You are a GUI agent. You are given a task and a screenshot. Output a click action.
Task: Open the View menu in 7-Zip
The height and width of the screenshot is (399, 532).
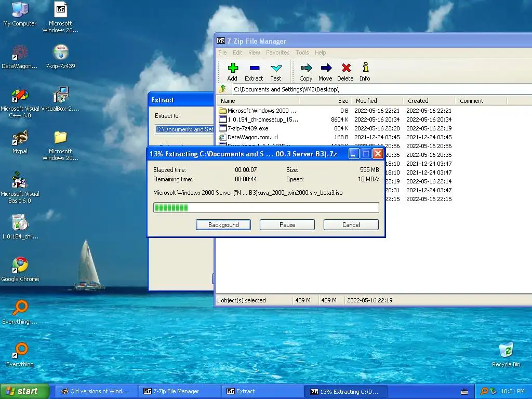click(254, 52)
